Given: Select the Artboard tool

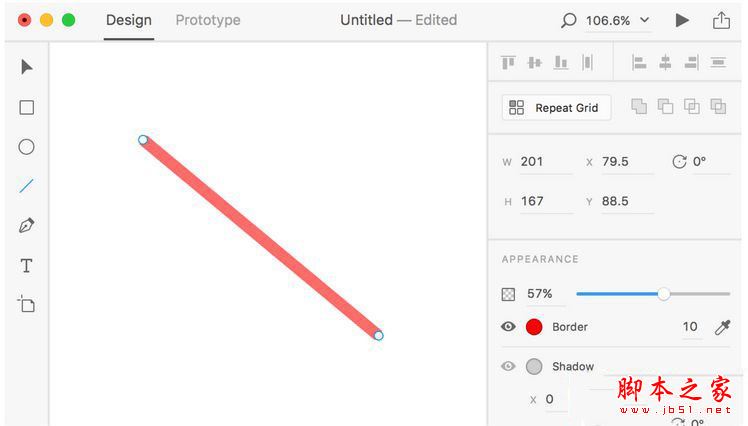Looking at the screenshot, I should 27,304.
